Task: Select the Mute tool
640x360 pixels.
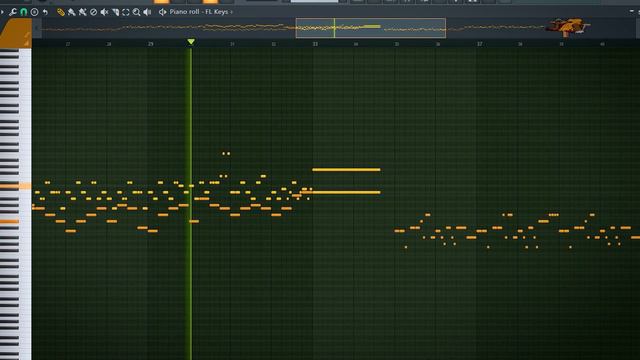Action: (104, 12)
